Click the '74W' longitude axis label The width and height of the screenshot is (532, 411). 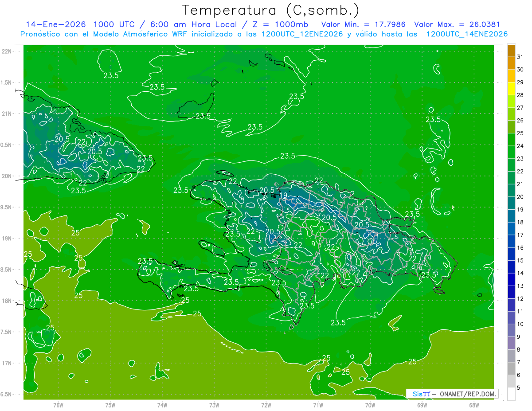pyautogui.click(x=162, y=405)
